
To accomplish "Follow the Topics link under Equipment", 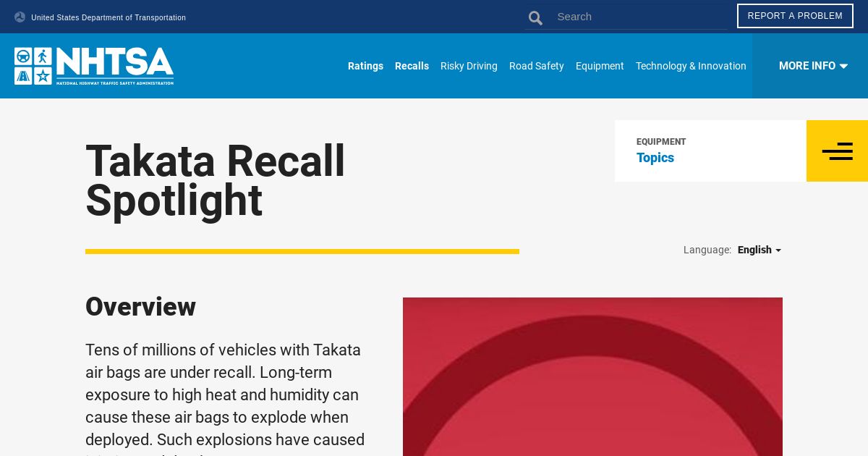I will (655, 158).
